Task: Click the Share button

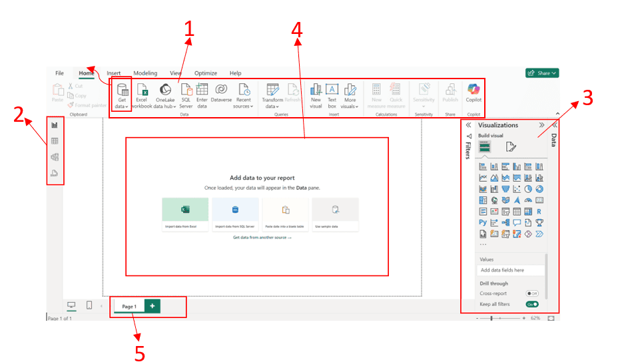Action: point(541,73)
